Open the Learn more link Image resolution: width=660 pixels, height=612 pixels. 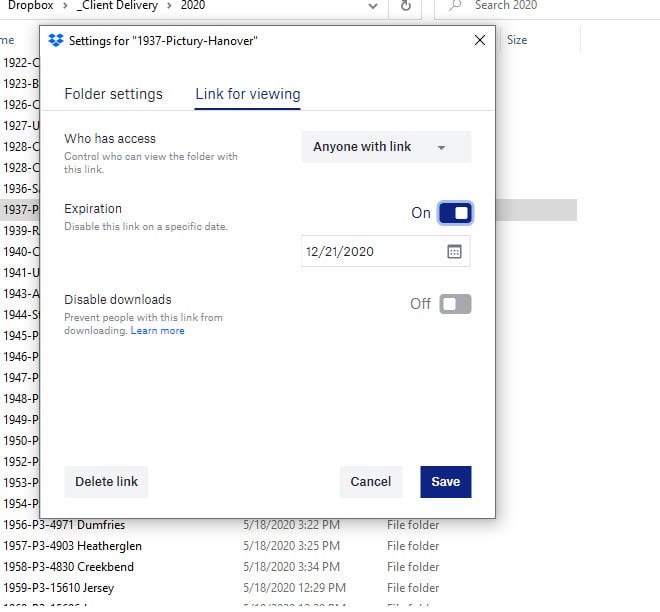point(157,330)
